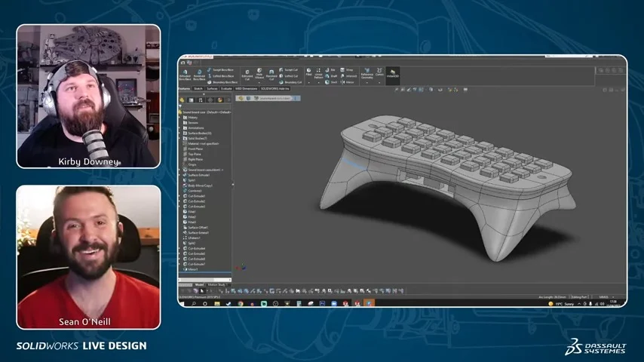Open Chrome from the Windows taskbar
Image resolution: width=644 pixels, height=362 pixels.
[241, 304]
